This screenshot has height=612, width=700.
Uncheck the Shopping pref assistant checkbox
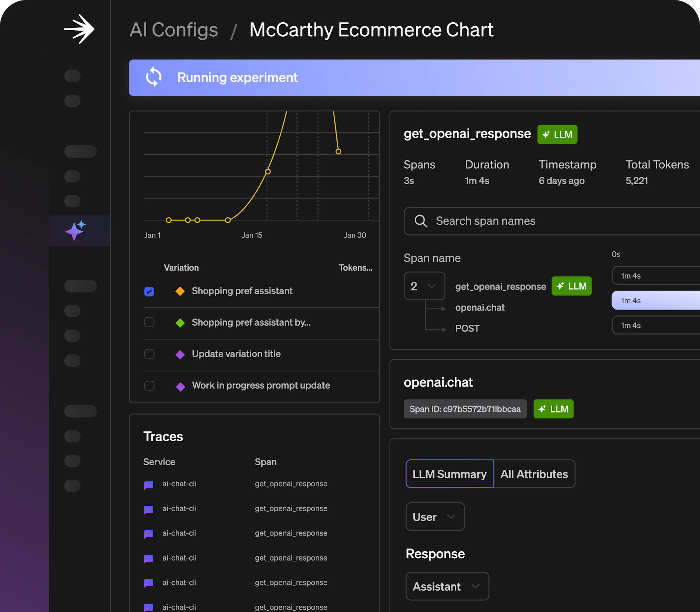149,291
